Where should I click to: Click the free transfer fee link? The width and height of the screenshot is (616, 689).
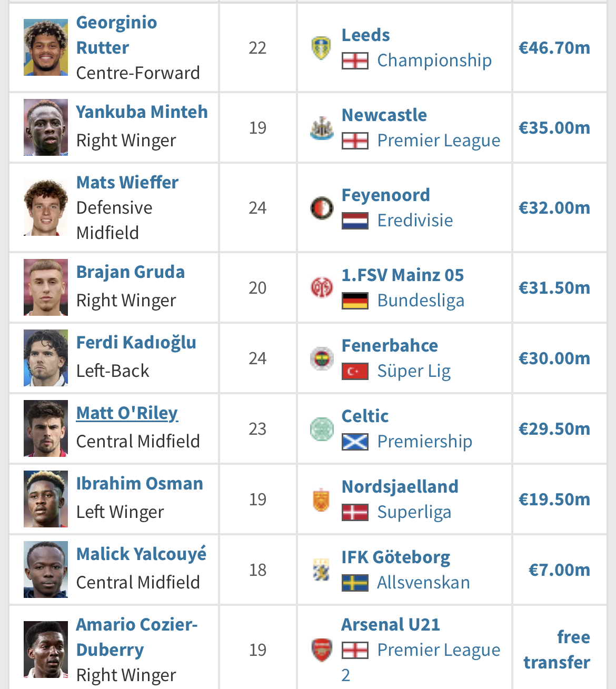point(557,650)
